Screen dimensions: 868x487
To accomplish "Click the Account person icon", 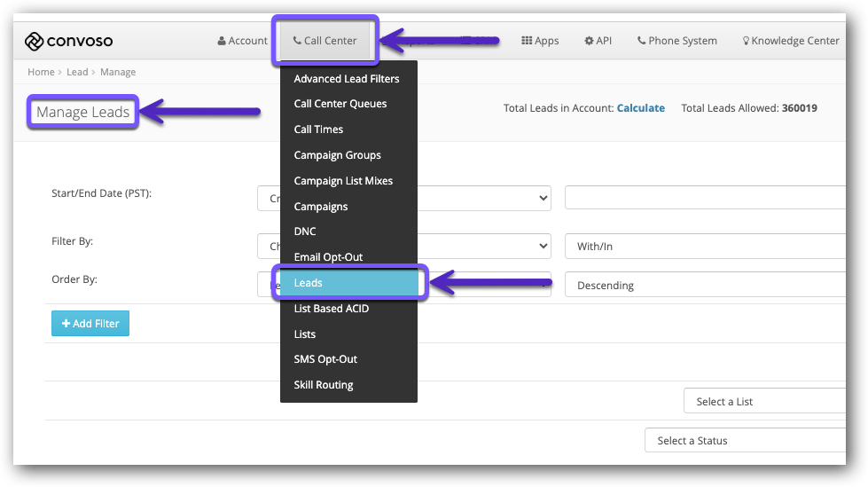I will (222, 41).
